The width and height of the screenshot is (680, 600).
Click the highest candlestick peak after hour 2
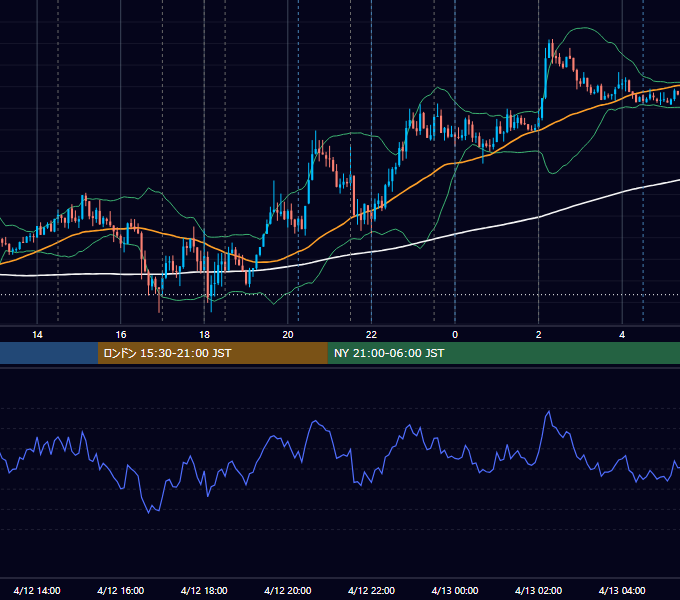click(552, 40)
